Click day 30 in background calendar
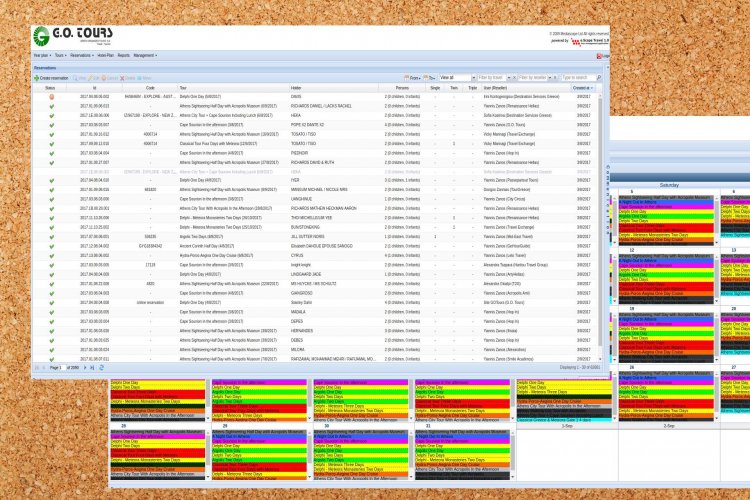 tap(326, 426)
